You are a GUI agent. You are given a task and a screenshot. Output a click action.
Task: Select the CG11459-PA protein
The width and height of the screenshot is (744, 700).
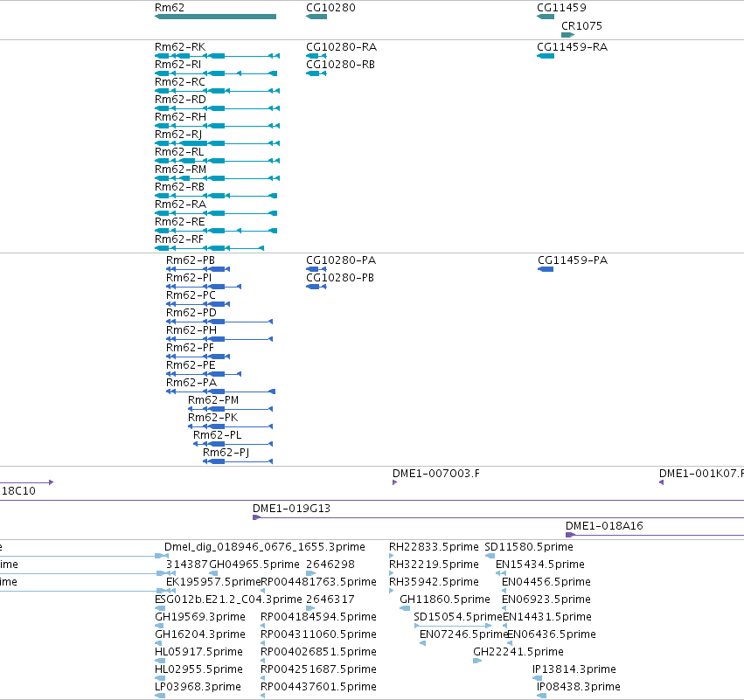[x=546, y=269]
